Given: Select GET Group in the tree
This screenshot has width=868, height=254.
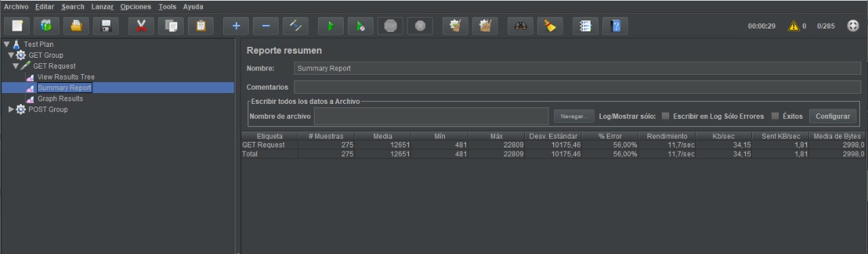Looking at the screenshot, I should coord(45,55).
